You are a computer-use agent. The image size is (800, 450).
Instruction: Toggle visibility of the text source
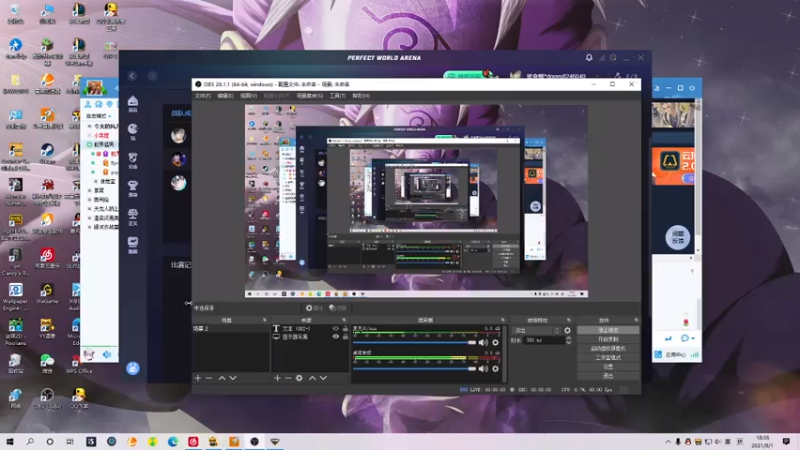pos(335,329)
